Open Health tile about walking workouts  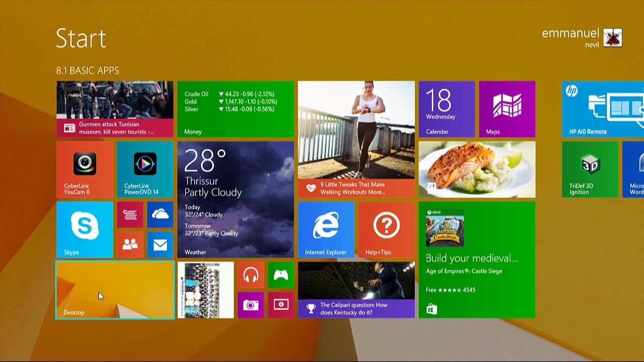click(356, 139)
